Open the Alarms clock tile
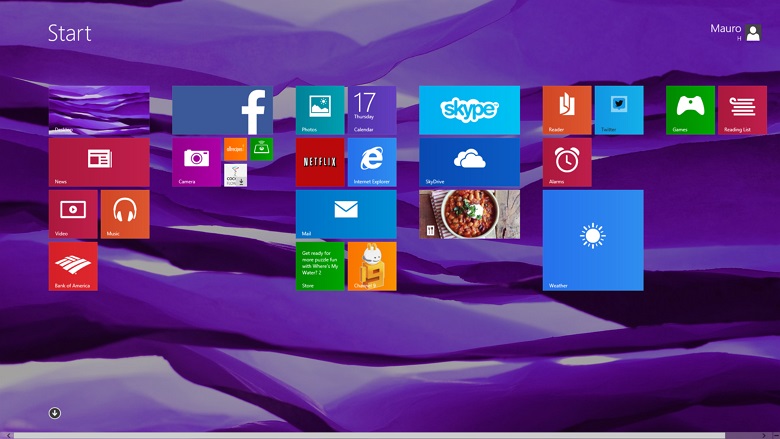Viewport: 780px width, 439px height. 567,162
